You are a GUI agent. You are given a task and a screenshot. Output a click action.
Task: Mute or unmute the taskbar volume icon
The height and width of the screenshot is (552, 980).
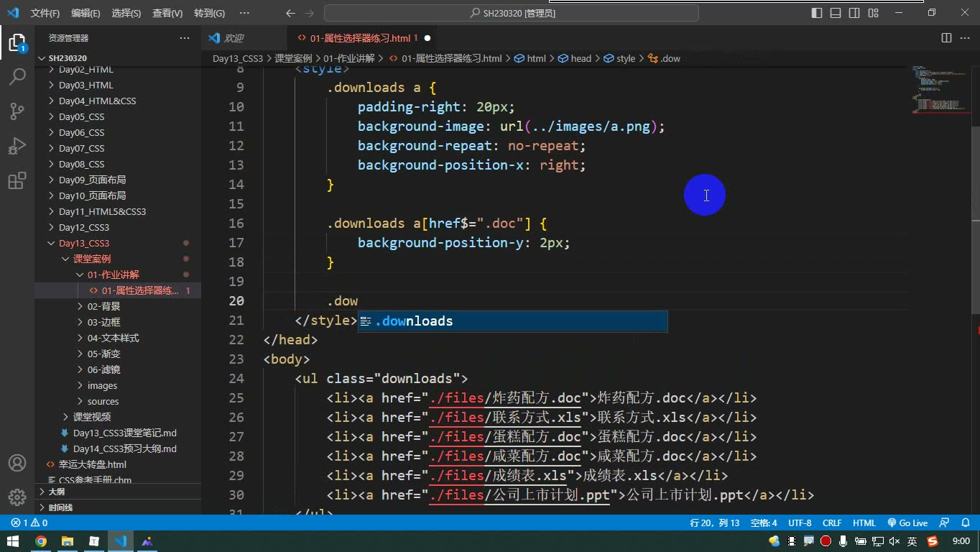(895, 541)
